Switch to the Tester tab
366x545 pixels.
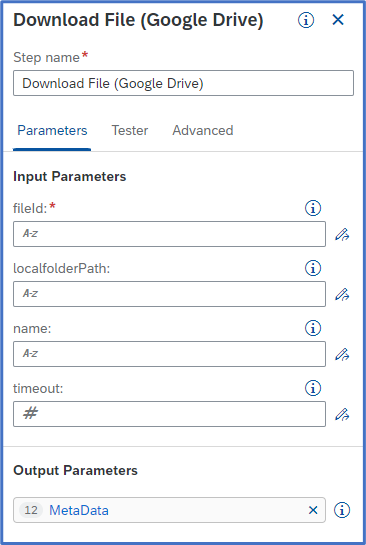point(130,130)
